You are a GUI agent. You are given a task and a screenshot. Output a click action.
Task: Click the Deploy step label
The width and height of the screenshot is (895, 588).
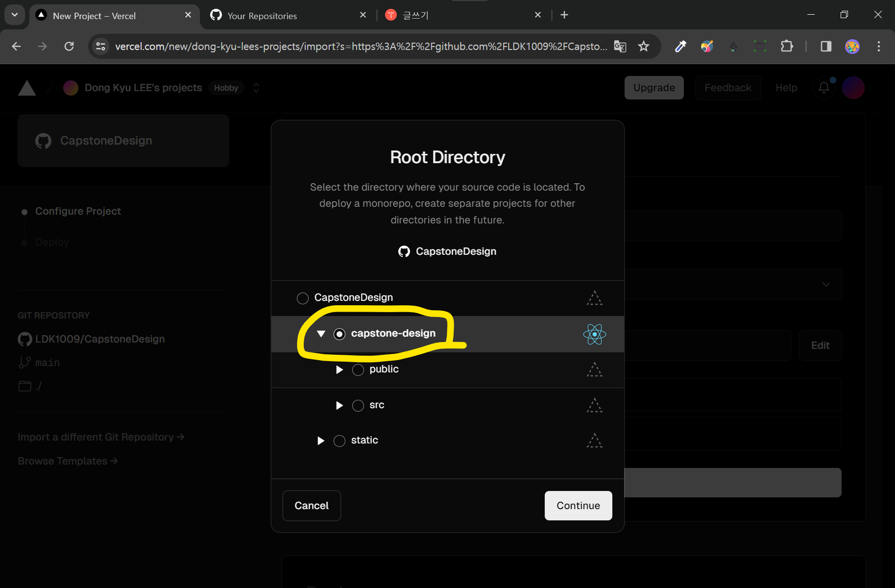pyautogui.click(x=52, y=242)
